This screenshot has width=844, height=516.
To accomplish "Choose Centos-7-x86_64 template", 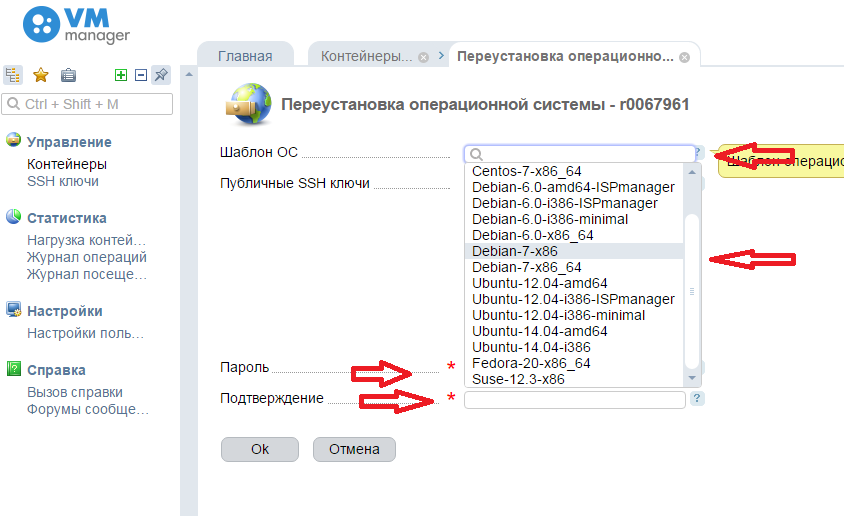I will point(574,171).
